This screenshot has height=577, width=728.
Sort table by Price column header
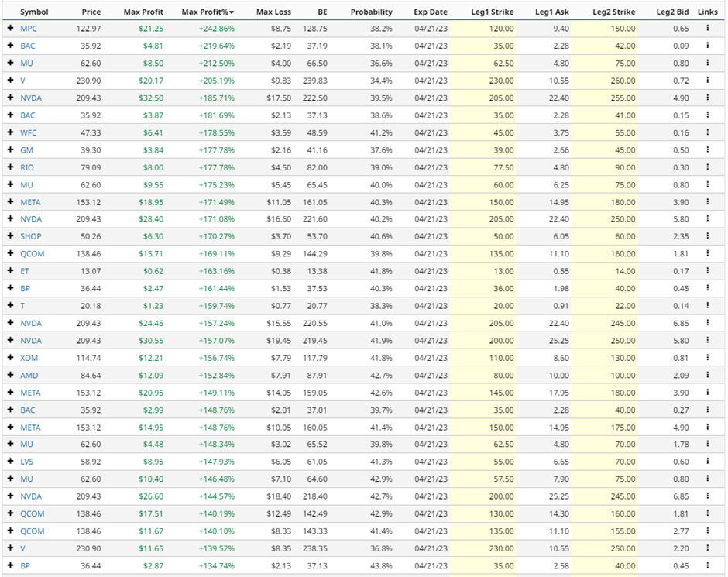coord(91,12)
